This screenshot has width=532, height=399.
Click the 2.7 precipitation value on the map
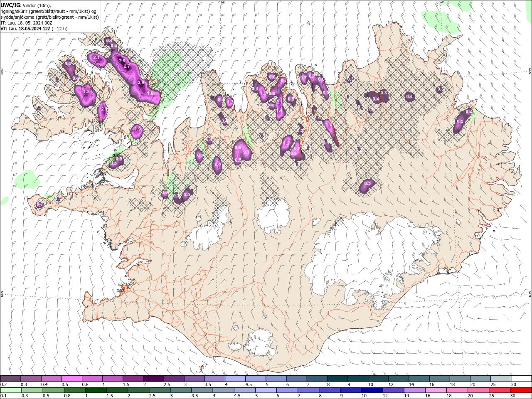click(127, 66)
